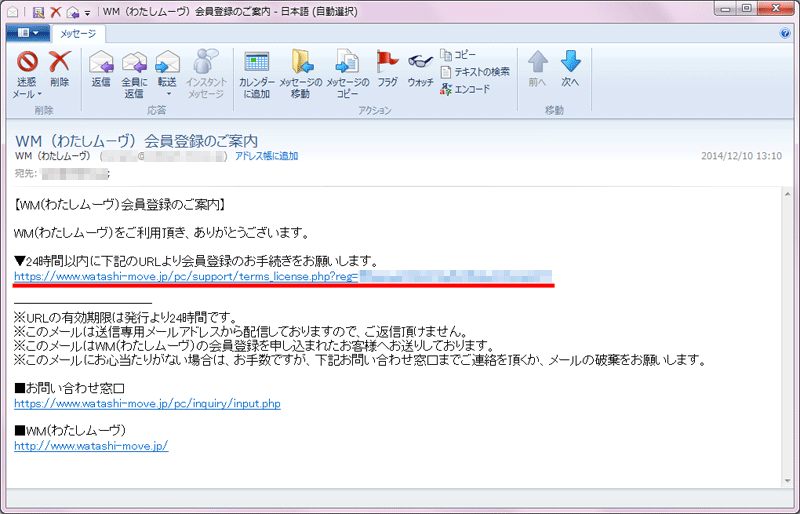The width and height of the screenshot is (800, 514).
Task: Open the terms_license.php registration URL
Action: (283, 277)
